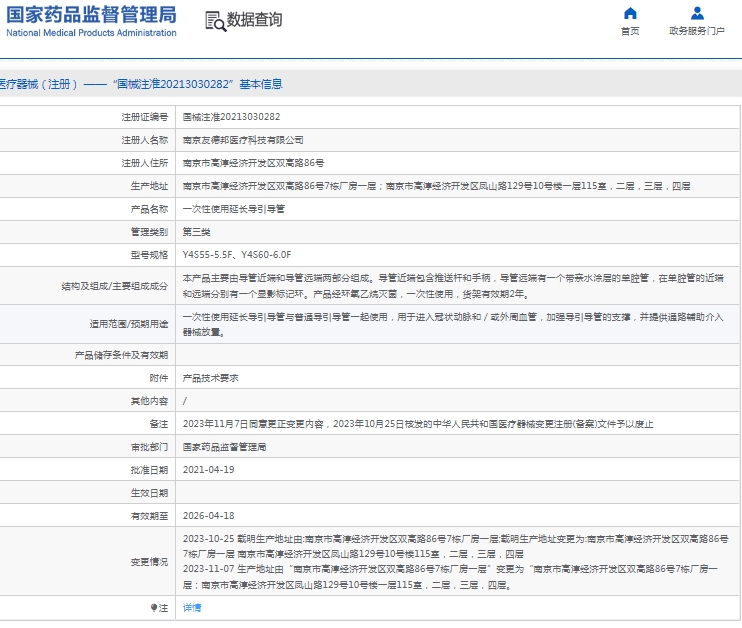Click the 注册人住所 row label
742x628 pixels.
pyautogui.click(x=145, y=163)
